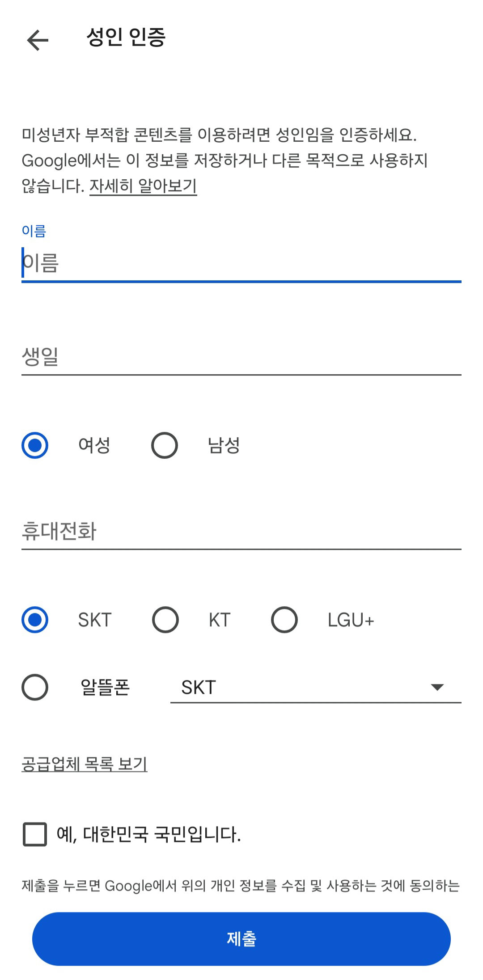Open the 자세히 알아보기 link
Viewport: 483px width, 980px height.
(x=143, y=186)
